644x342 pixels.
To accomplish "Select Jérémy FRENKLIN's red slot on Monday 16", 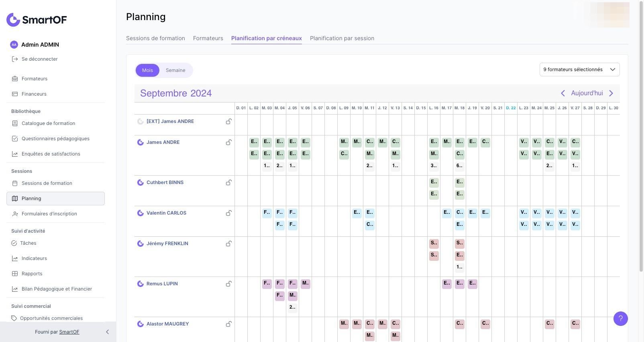I will pyautogui.click(x=434, y=244).
